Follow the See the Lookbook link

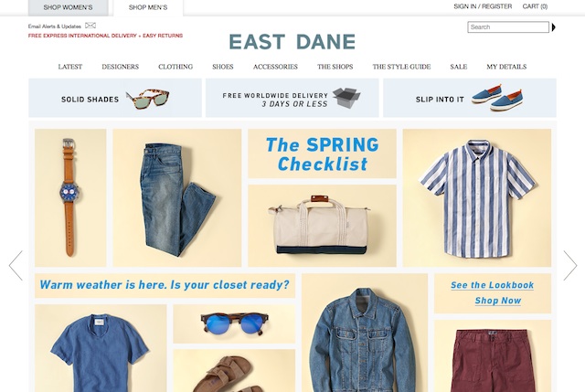coord(492,285)
